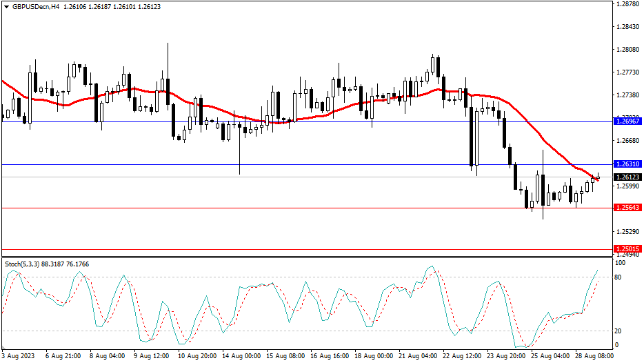Click the GBPUSDecn,H4 chart title

coord(32,6)
